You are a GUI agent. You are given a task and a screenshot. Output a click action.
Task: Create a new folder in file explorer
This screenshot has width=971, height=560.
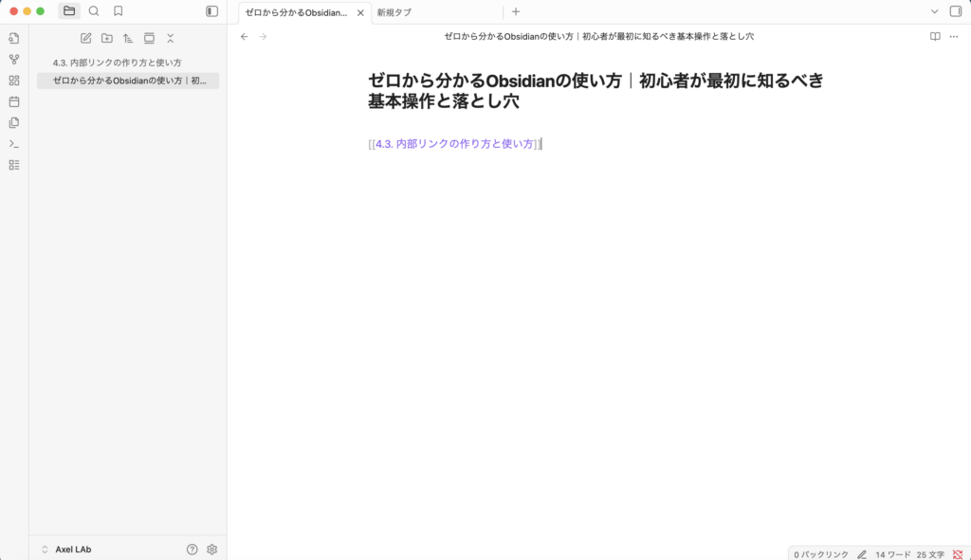(x=107, y=38)
